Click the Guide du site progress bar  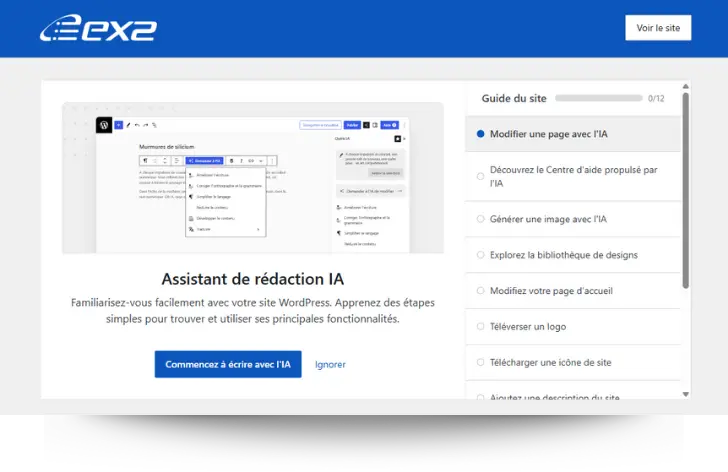coord(598,98)
